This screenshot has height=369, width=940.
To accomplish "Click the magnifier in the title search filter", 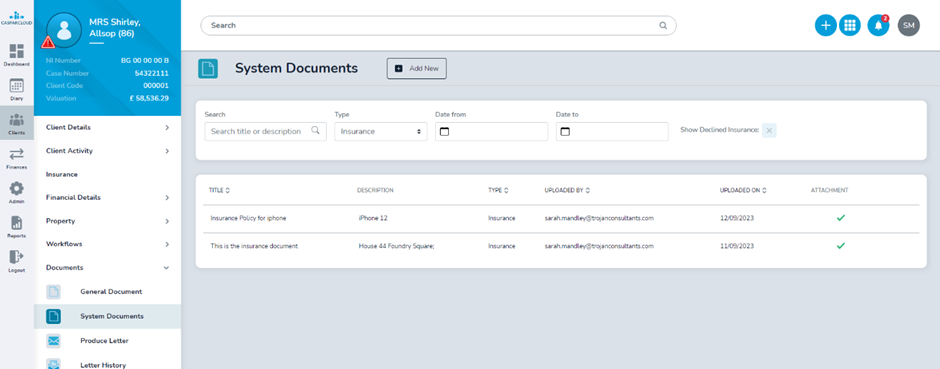I will pos(315,131).
